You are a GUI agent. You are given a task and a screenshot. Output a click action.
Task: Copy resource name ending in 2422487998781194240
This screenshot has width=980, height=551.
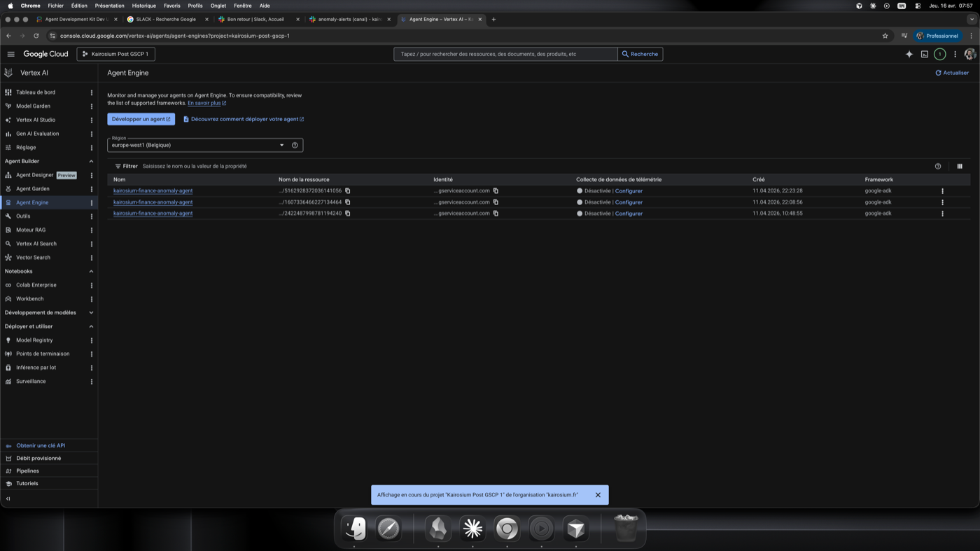(x=347, y=214)
